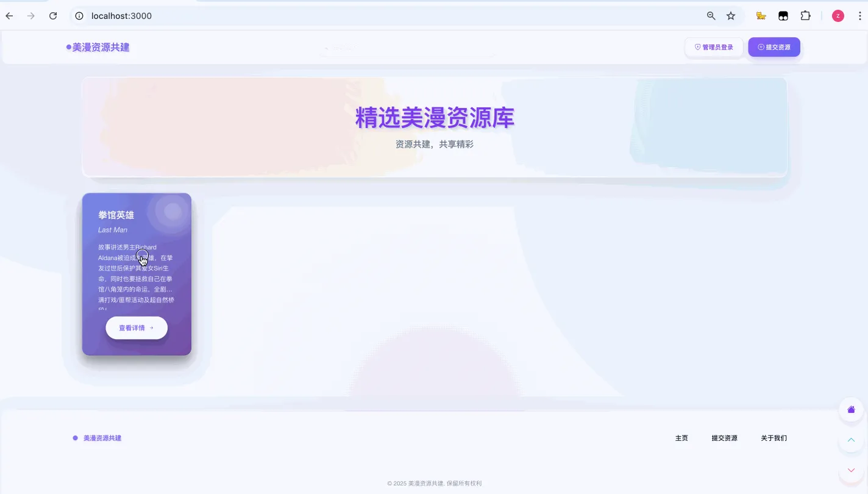Open the 提交资源 footer link

(724, 438)
